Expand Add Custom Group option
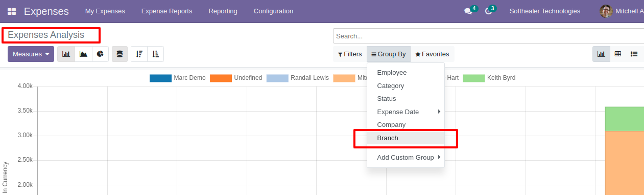Screen dimensions: 644x195 tap(406, 157)
